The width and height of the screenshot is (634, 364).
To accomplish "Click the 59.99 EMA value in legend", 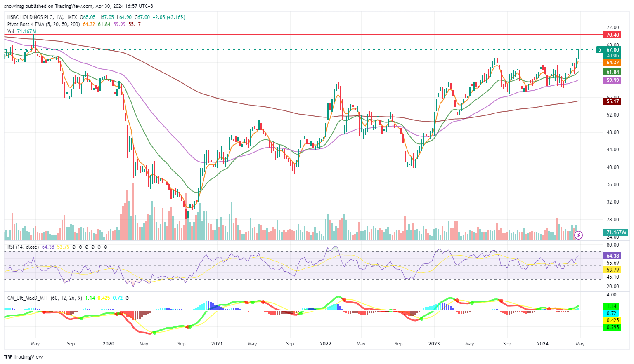I will [x=119, y=24].
